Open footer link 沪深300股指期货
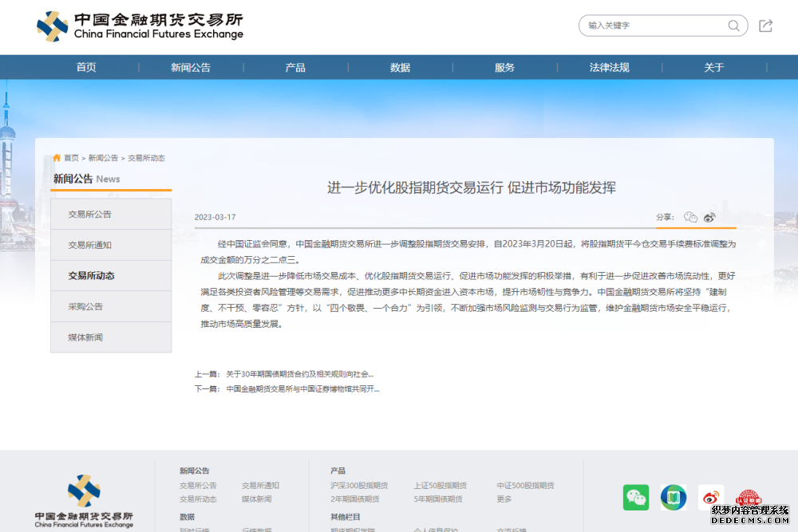This screenshot has width=798, height=532. 359,486
